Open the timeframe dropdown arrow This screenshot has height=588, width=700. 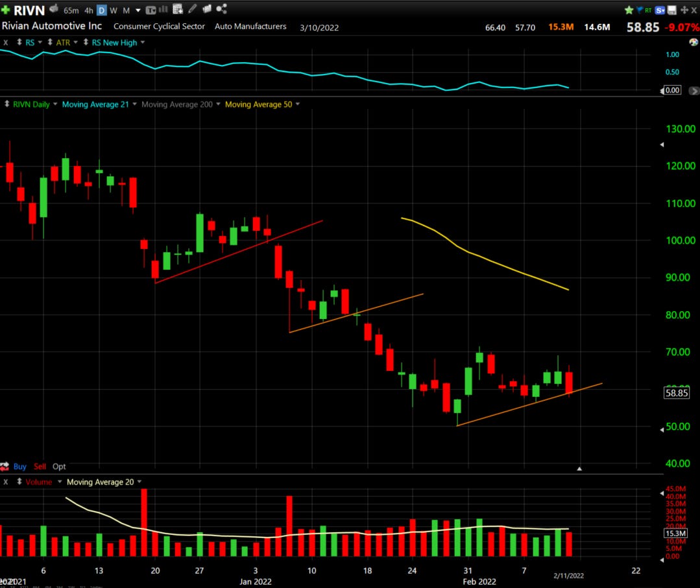(138, 10)
